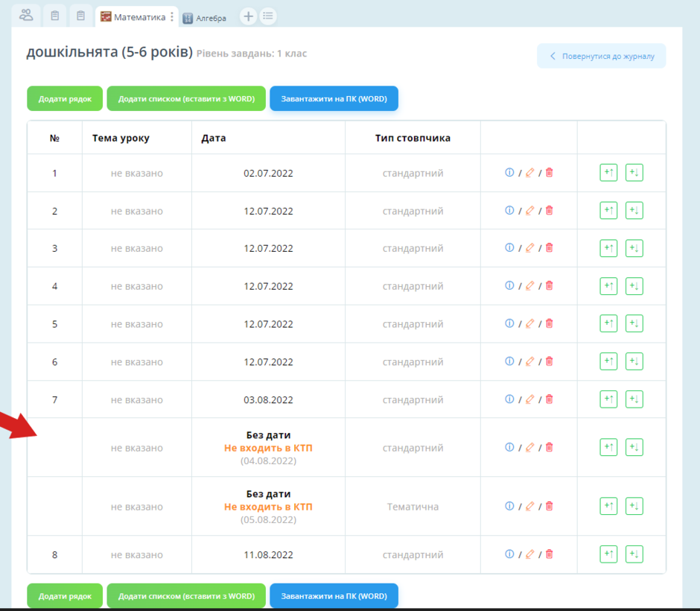The height and width of the screenshot is (611, 700).
Task: Return to journal via Повернутися до журналу
Action: pyautogui.click(x=602, y=56)
